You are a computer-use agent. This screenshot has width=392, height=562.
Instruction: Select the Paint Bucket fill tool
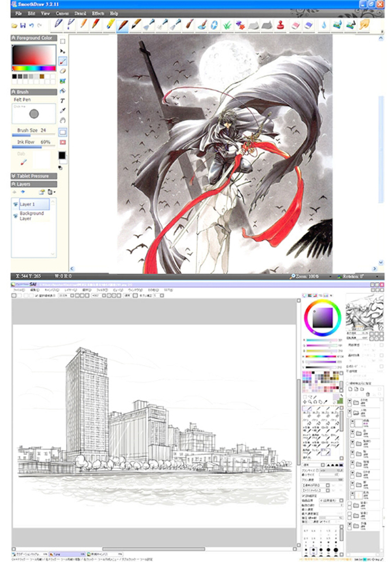click(x=63, y=91)
